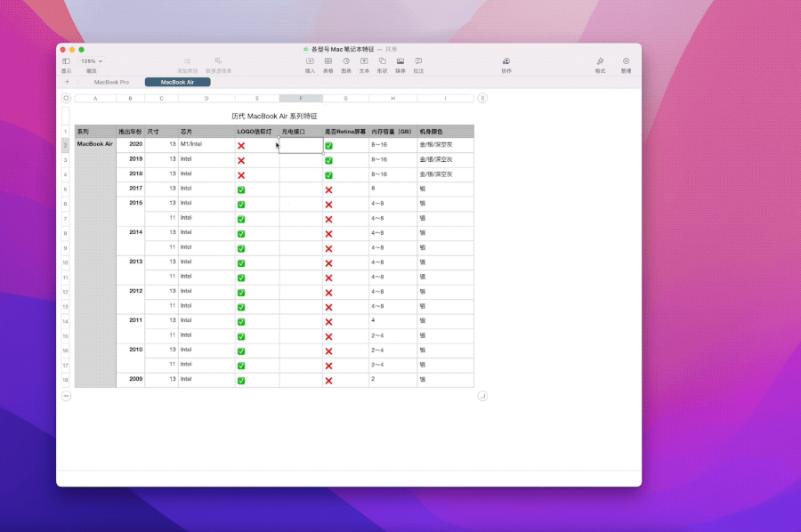801x532 pixels.
Task: Click the green Retina check for 2020
Action: point(328,146)
